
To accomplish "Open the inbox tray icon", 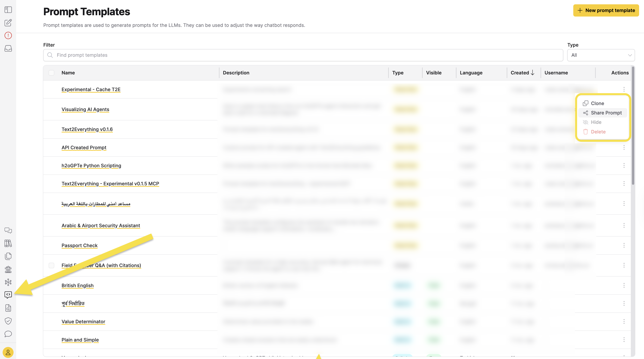I will click(8, 48).
